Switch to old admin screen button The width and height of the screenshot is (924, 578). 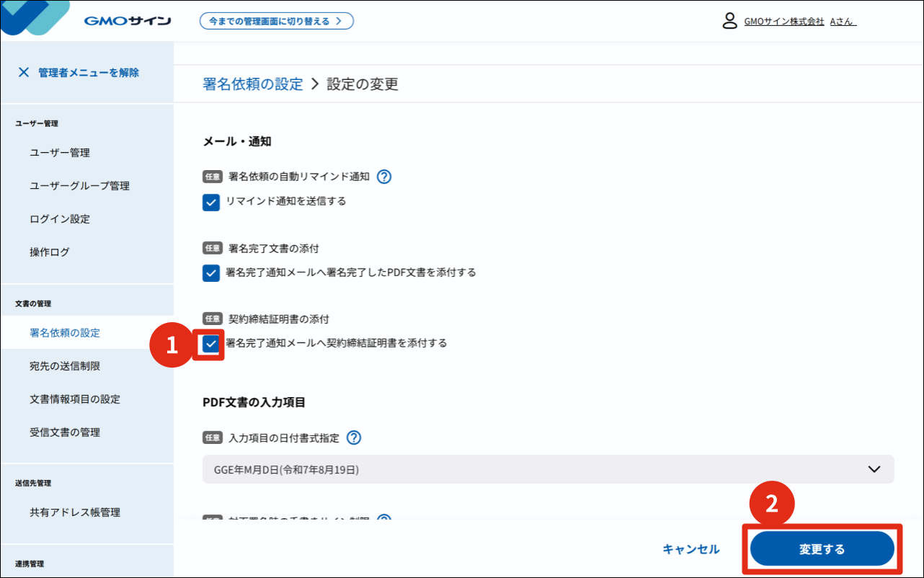pyautogui.click(x=276, y=21)
